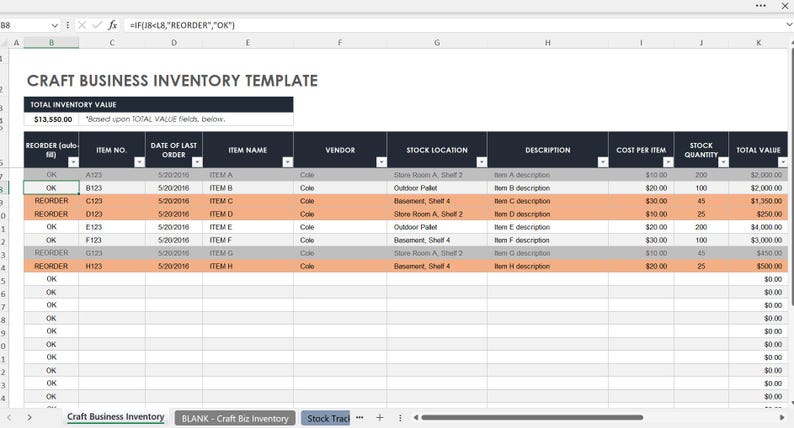Switch to Stock Track sheet tab
The width and height of the screenshot is (794, 428).
pyautogui.click(x=326, y=418)
